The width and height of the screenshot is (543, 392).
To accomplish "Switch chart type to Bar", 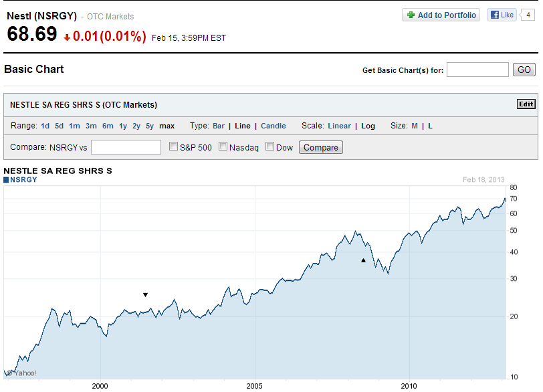I will point(219,126).
